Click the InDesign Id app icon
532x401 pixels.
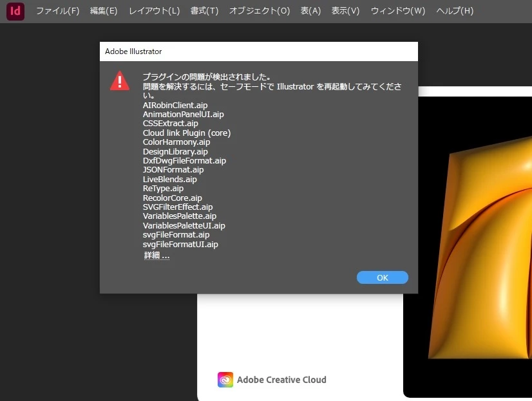15,11
